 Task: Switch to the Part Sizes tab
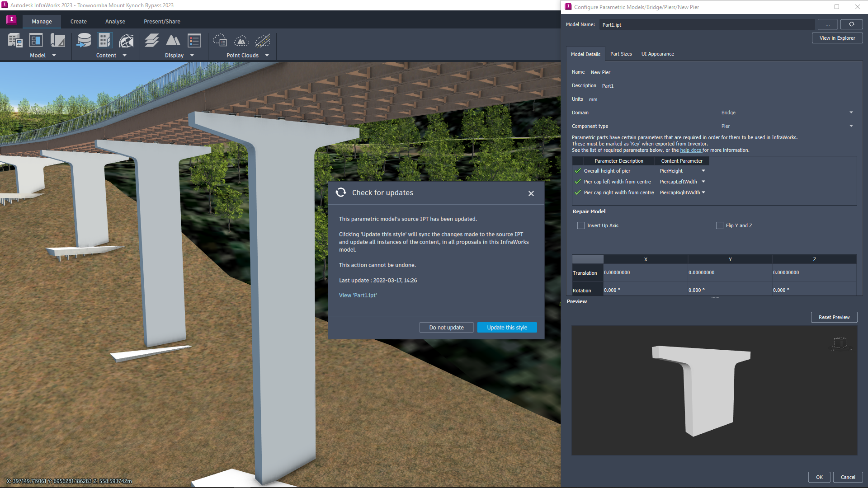point(621,54)
